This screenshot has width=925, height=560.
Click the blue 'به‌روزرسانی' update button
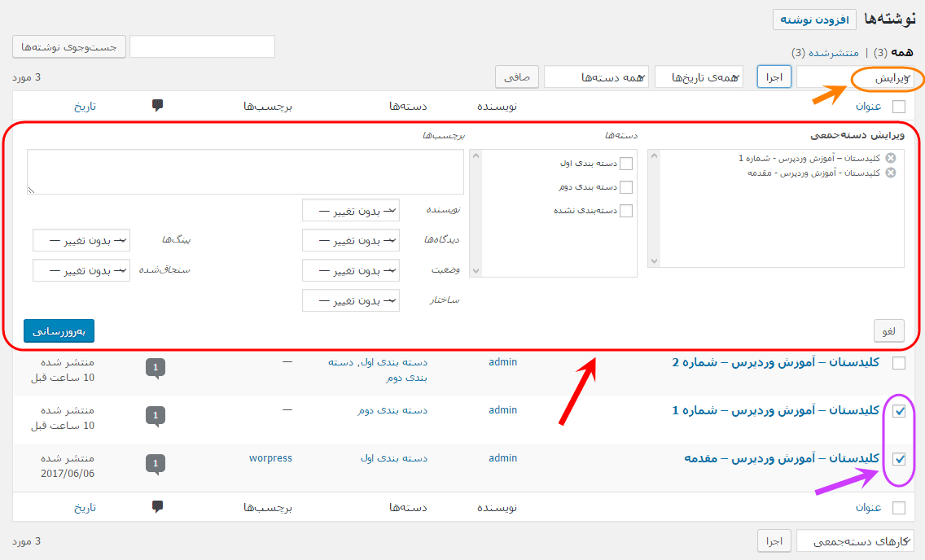[59, 331]
